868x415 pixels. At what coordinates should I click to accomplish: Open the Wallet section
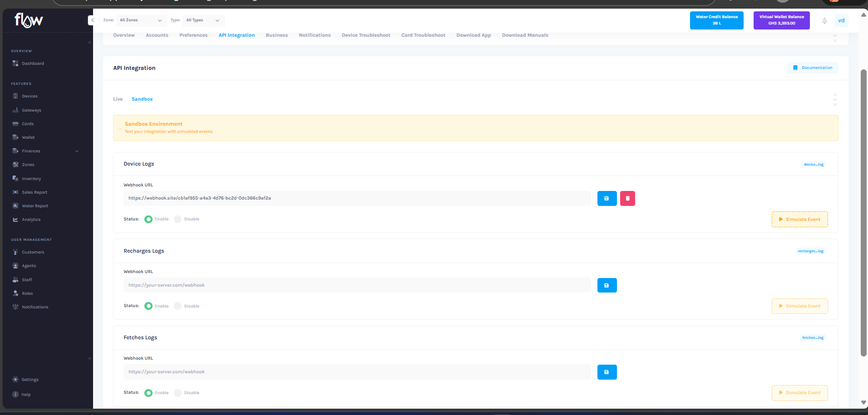point(28,137)
